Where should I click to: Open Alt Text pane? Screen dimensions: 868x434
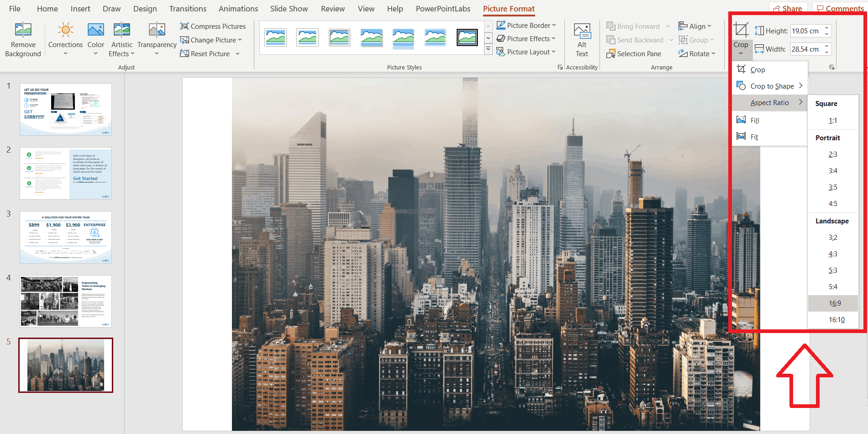(582, 40)
